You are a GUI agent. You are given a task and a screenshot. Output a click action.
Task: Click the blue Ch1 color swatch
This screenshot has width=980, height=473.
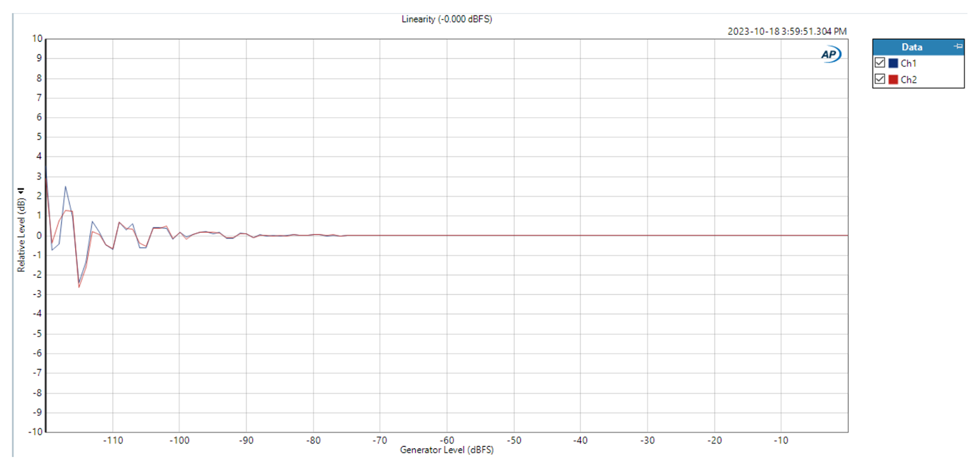click(893, 63)
